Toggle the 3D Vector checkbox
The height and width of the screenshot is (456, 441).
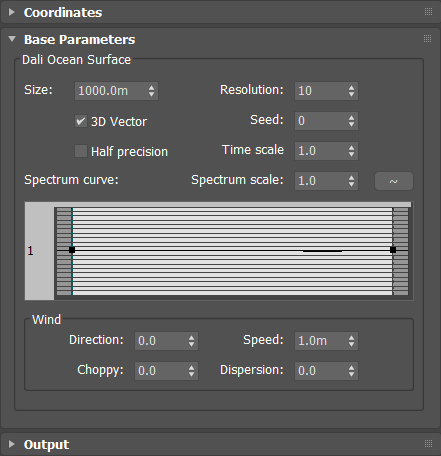[x=81, y=121]
